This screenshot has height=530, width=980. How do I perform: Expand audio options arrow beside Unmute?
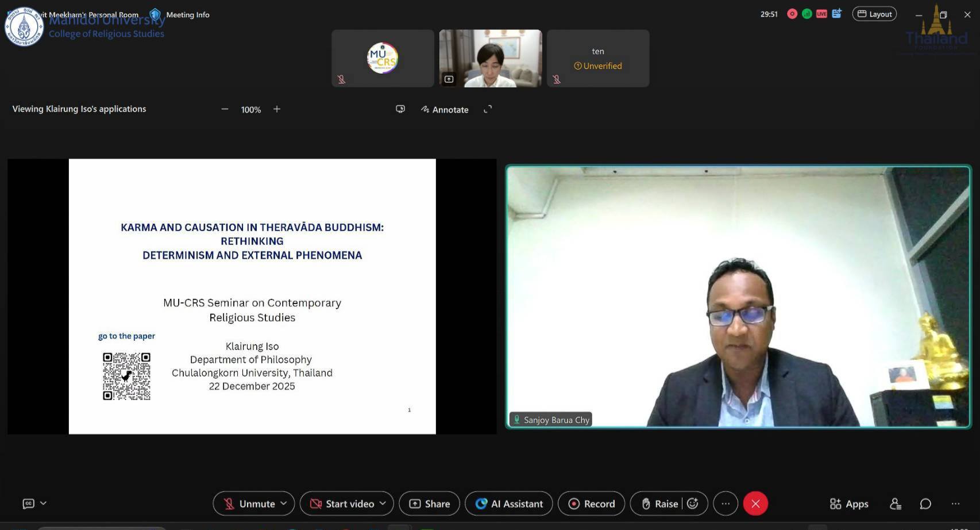(284, 504)
